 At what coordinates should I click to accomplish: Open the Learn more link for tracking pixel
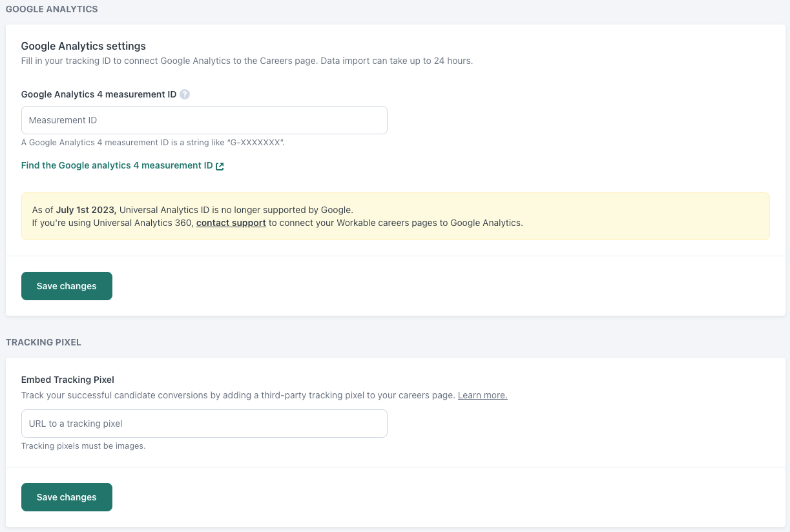[483, 395]
